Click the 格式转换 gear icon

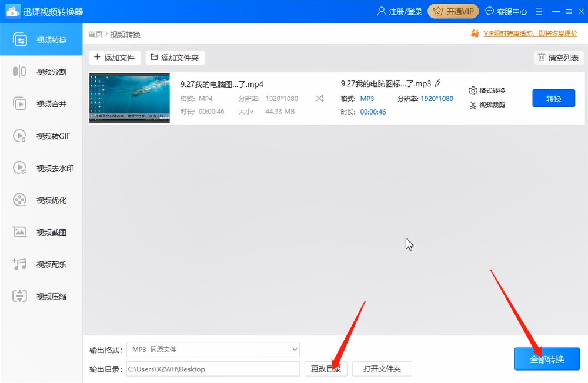[x=496, y=90]
